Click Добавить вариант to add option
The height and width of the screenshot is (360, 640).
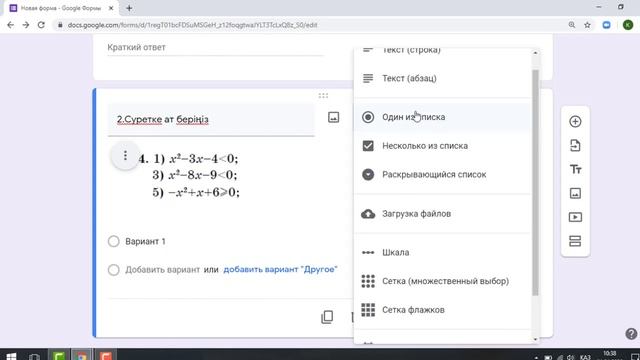162,270
